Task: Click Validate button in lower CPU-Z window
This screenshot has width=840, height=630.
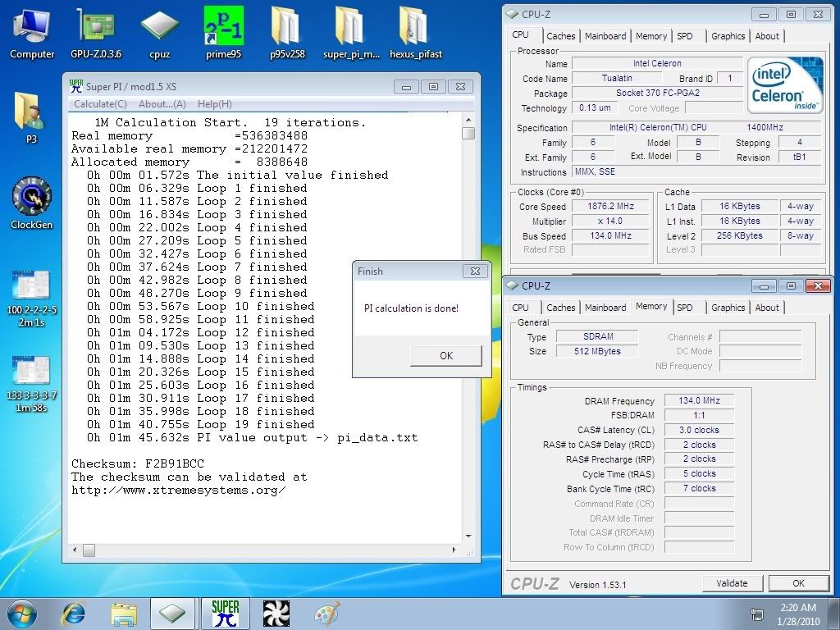Action: (x=732, y=583)
